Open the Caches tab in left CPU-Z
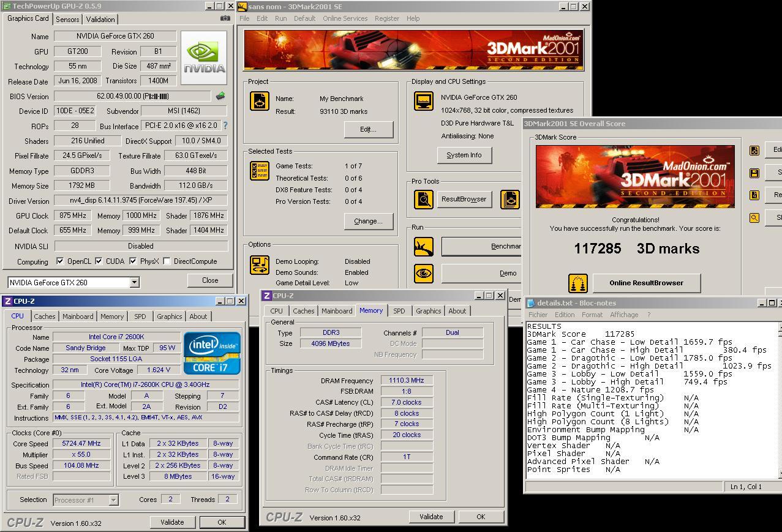The image size is (782, 532). pyautogui.click(x=44, y=317)
